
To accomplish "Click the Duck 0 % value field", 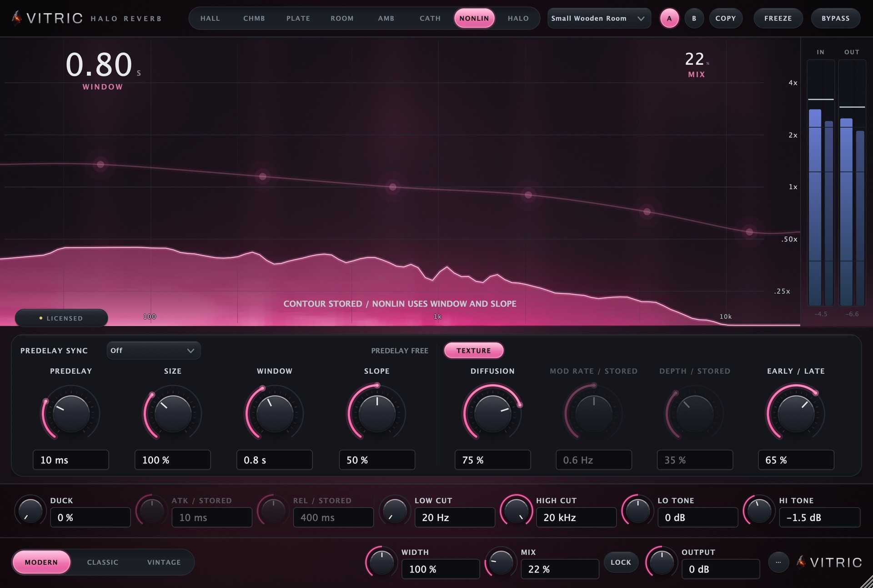I will (x=90, y=518).
